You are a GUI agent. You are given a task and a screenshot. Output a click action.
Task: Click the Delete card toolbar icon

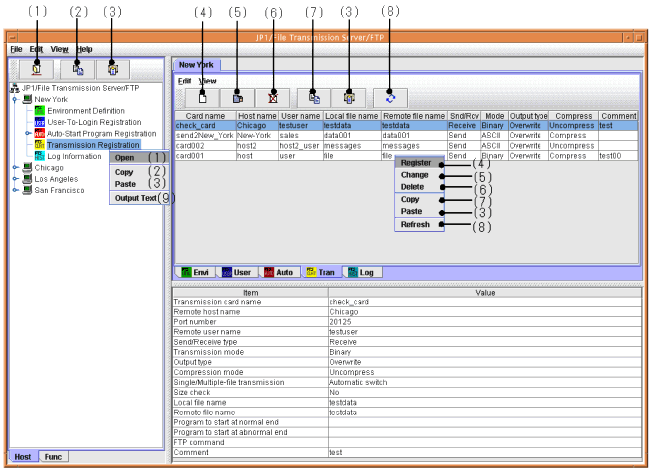click(273, 98)
